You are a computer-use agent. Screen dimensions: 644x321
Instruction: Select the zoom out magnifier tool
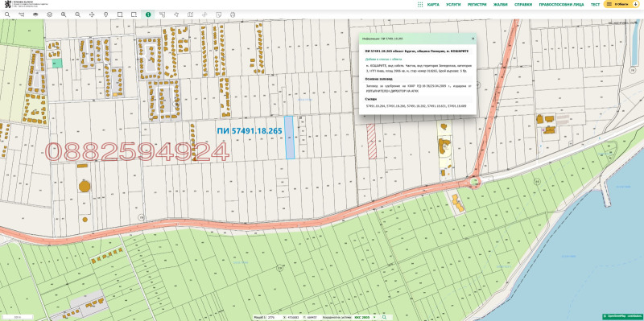click(77, 14)
